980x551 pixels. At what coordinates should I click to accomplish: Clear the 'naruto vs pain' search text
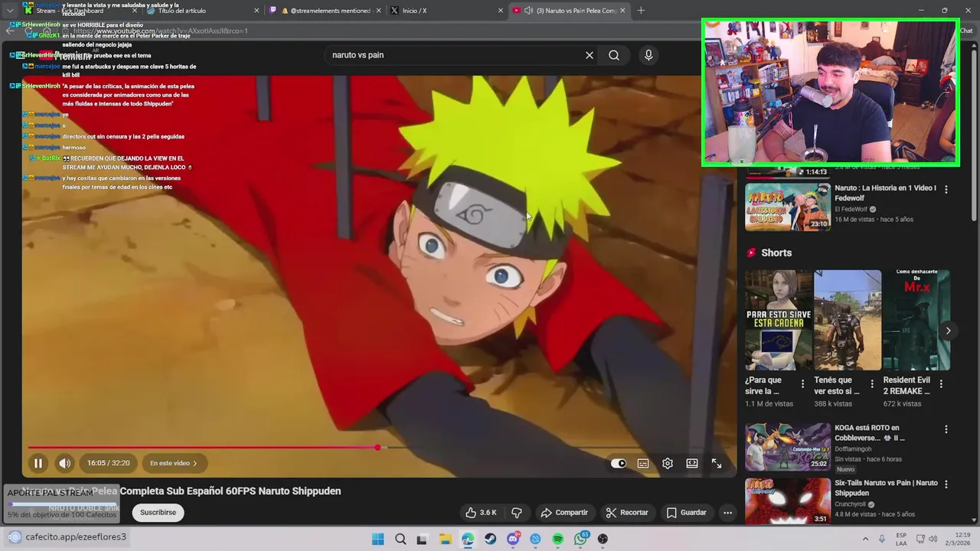pos(590,55)
